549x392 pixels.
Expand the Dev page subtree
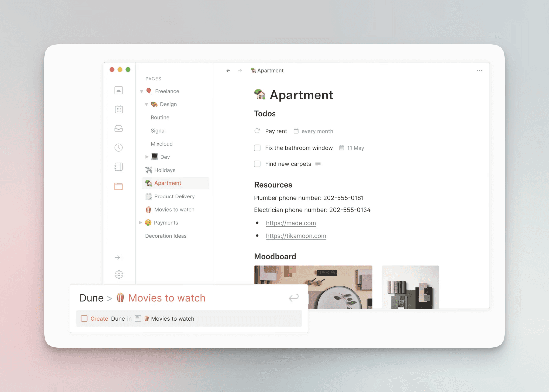(147, 157)
